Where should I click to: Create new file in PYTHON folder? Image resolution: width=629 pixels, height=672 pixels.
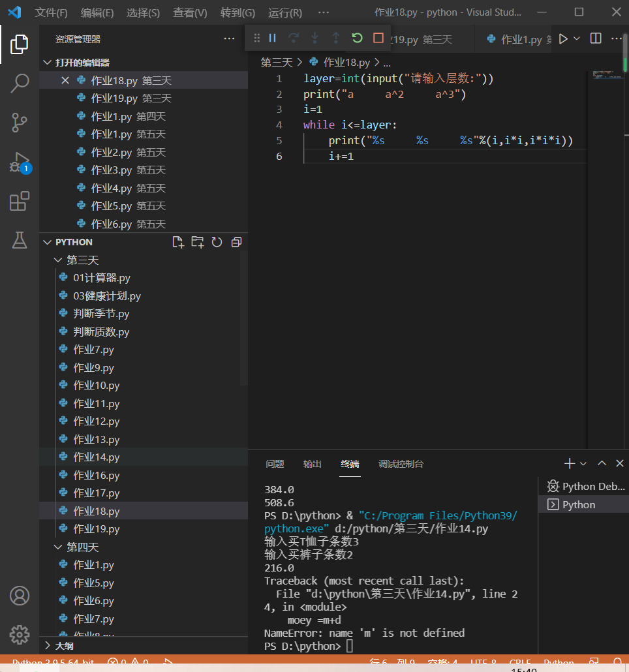point(178,242)
